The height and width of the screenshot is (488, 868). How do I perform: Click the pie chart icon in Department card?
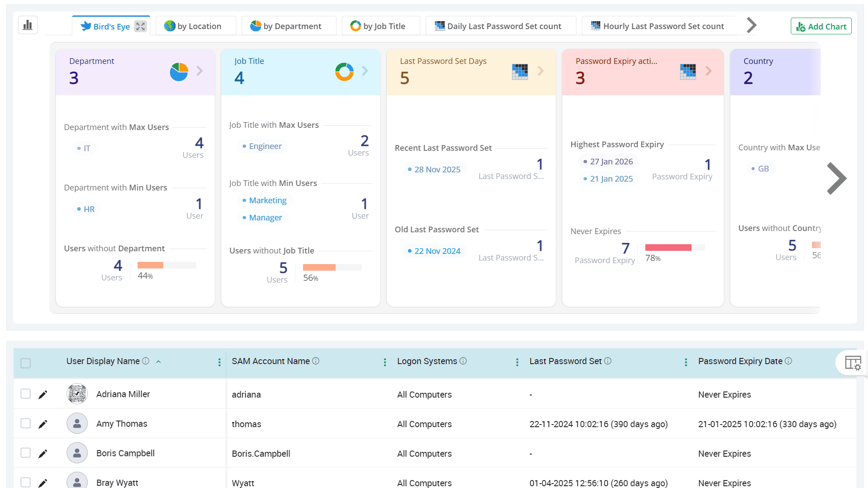point(179,71)
